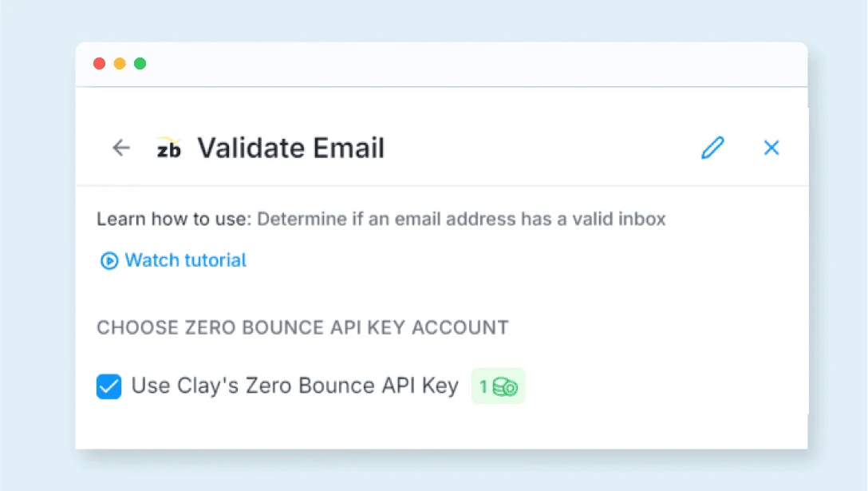Click the 1 credit cost badge
868x491 pixels.
click(x=498, y=386)
